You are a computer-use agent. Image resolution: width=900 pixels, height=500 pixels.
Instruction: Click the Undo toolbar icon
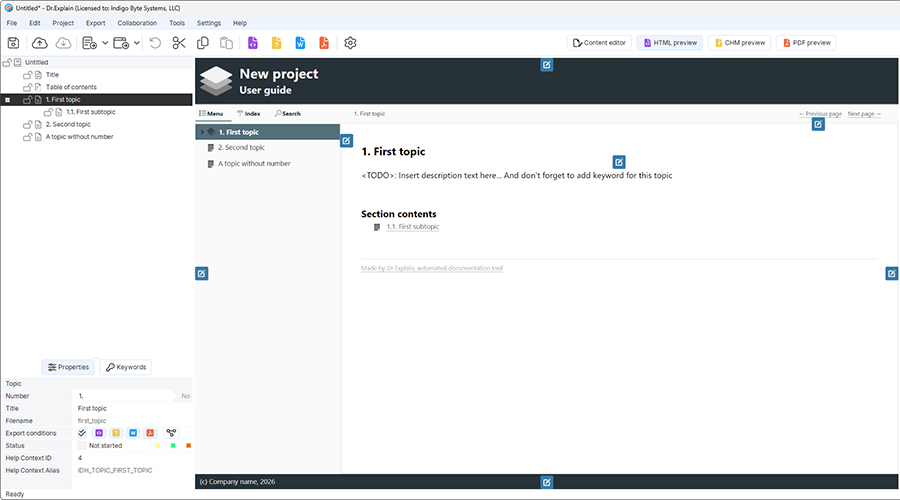(155, 43)
